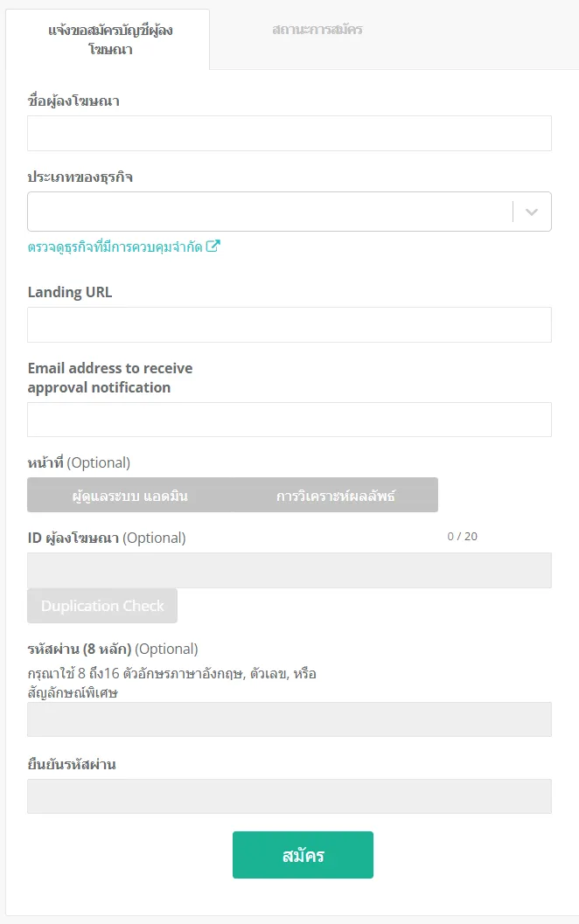The height and width of the screenshot is (924, 579).
Task: Click inside the Landing URL input
Action: [289, 324]
